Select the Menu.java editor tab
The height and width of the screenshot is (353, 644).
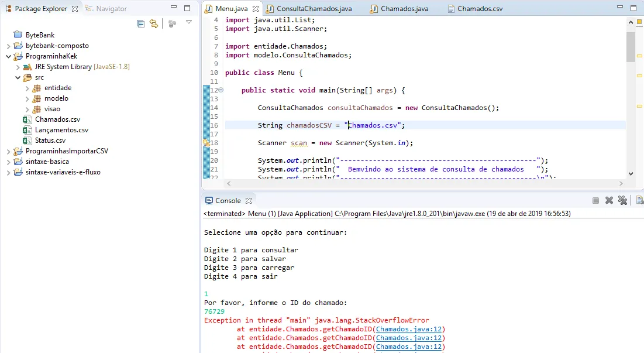click(232, 9)
